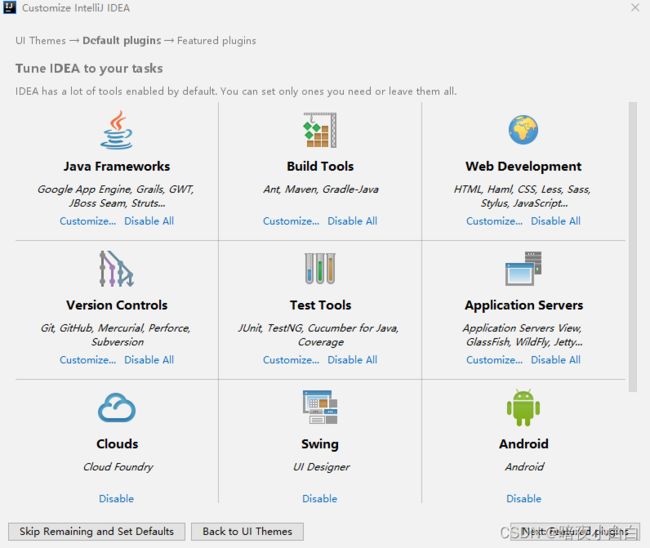Select Featured plugins breadcrumb step
Screen dimensions: 650x548
(216, 41)
